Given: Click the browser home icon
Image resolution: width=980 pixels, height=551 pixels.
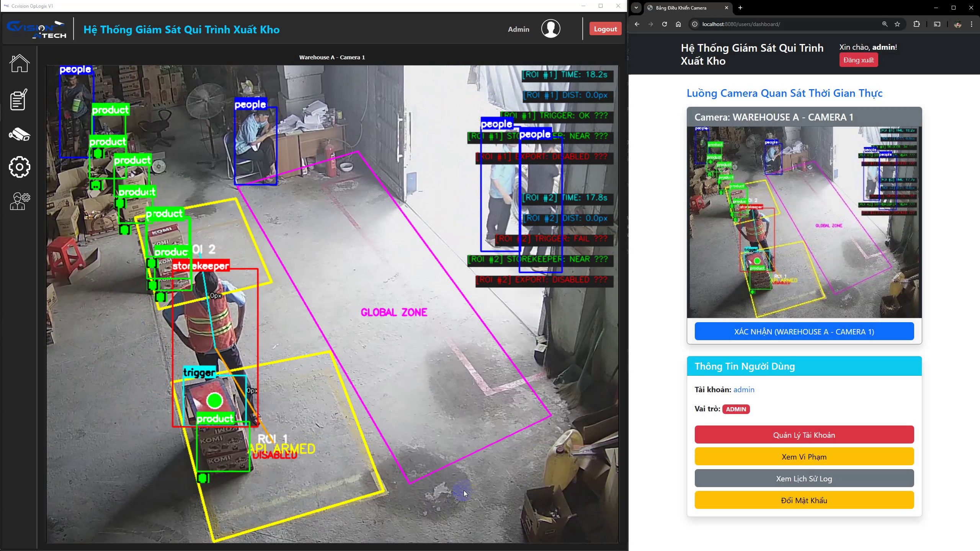Looking at the screenshot, I should (x=678, y=24).
